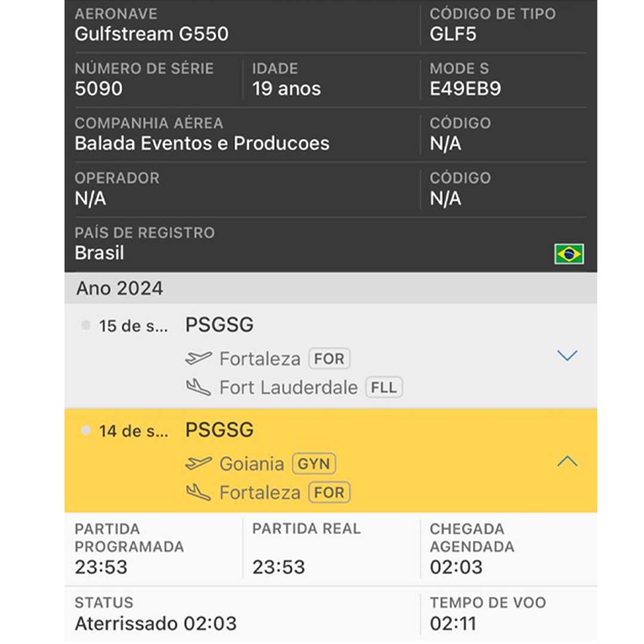Click landing plane icon beside Fort Lauderdale
Screen dimensions: 644x644
[199, 388]
